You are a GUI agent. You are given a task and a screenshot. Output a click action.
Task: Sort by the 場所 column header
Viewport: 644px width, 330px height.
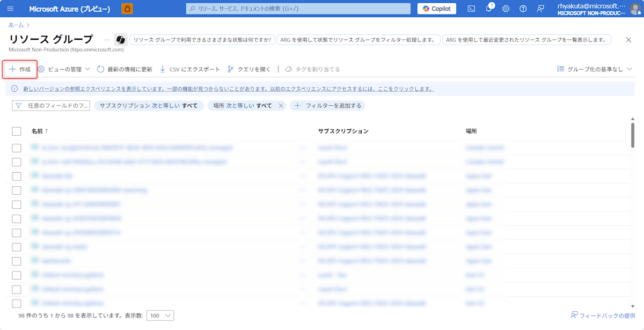click(x=471, y=131)
